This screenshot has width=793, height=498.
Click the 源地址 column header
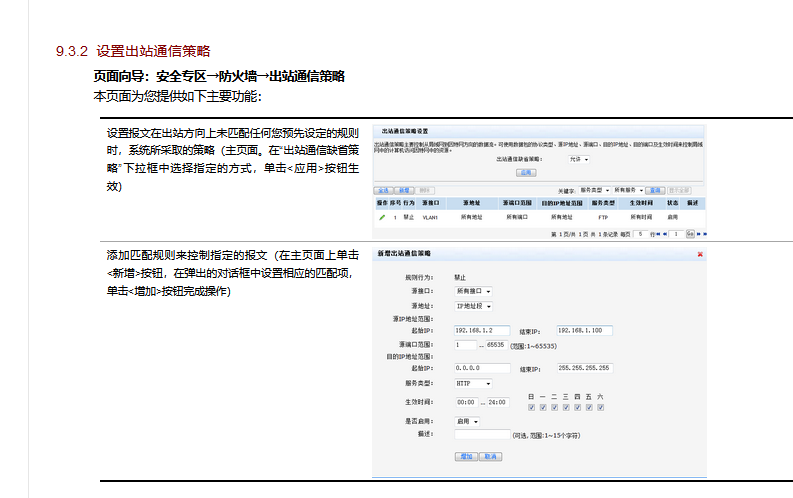(x=471, y=203)
